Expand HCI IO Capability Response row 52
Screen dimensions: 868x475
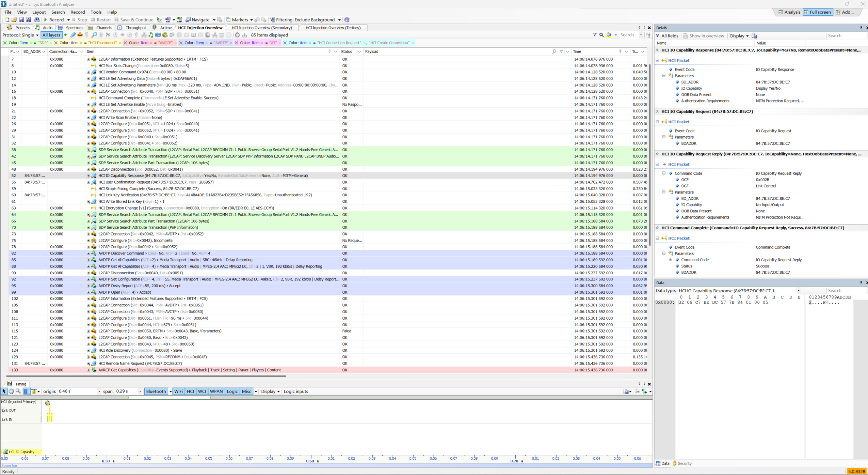(x=88, y=176)
